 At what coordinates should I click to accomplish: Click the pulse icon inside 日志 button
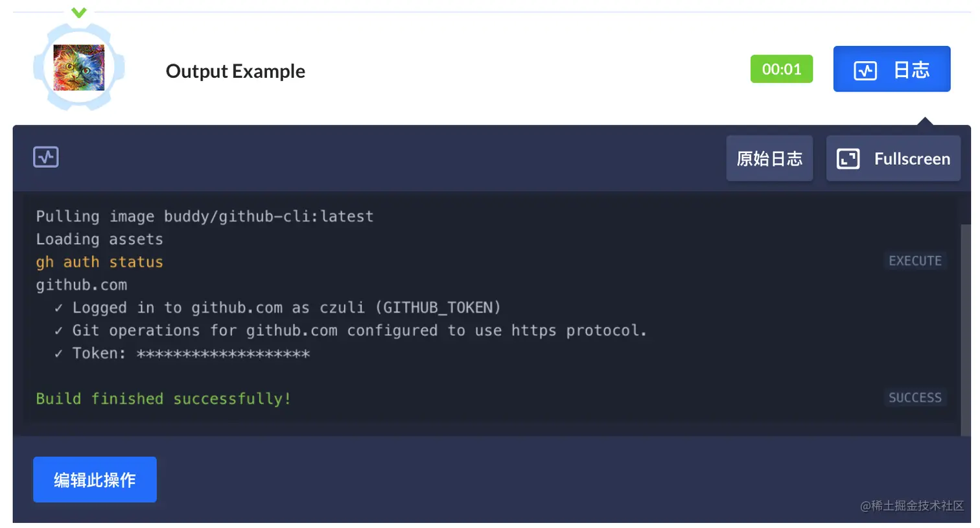point(865,70)
